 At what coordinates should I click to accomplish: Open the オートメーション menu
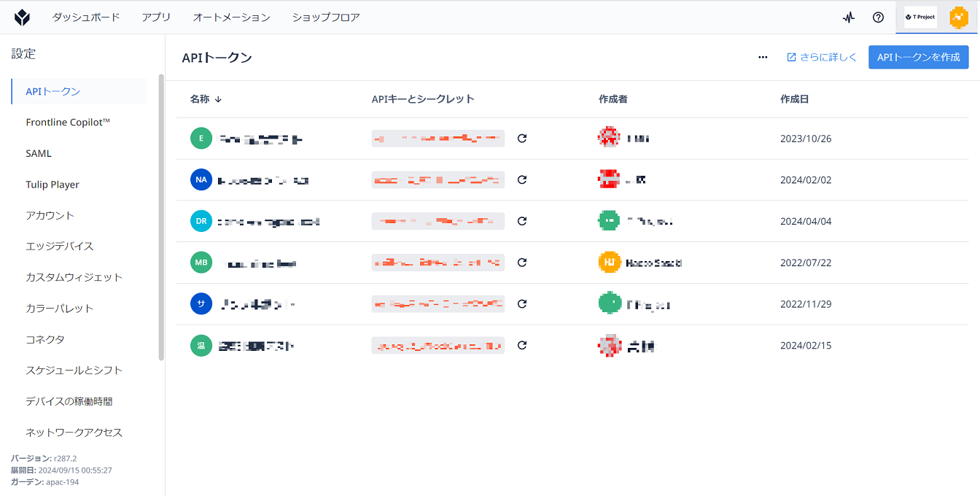231,17
